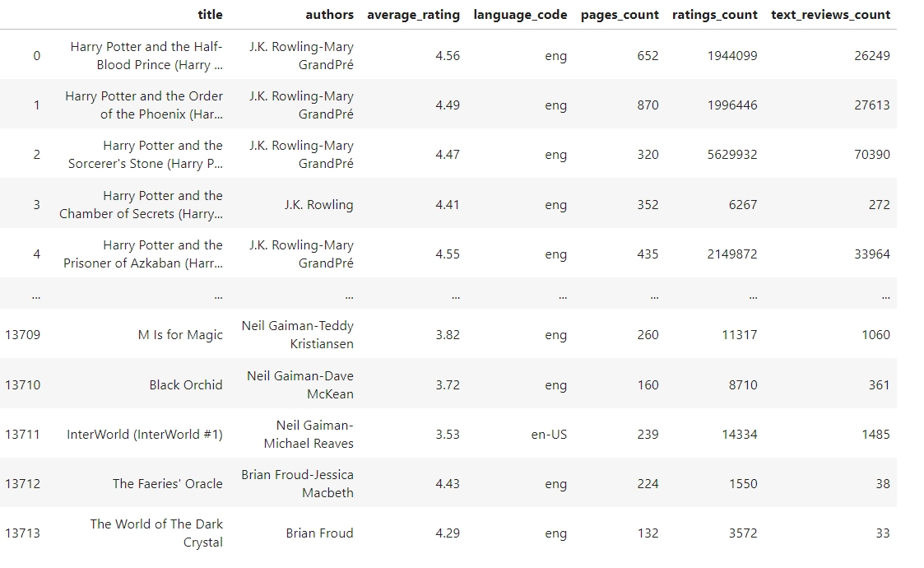
Task: Select the Sorcerer's Stone title cell
Action: pyautogui.click(x=146, y=155)
